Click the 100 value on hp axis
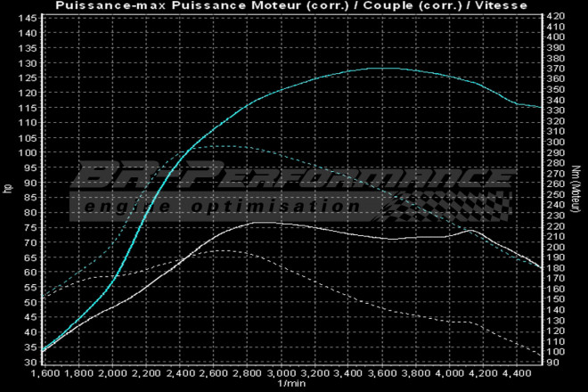Image resolution: width=588 pixels, height=392 pixels. (x=27, y=152)
